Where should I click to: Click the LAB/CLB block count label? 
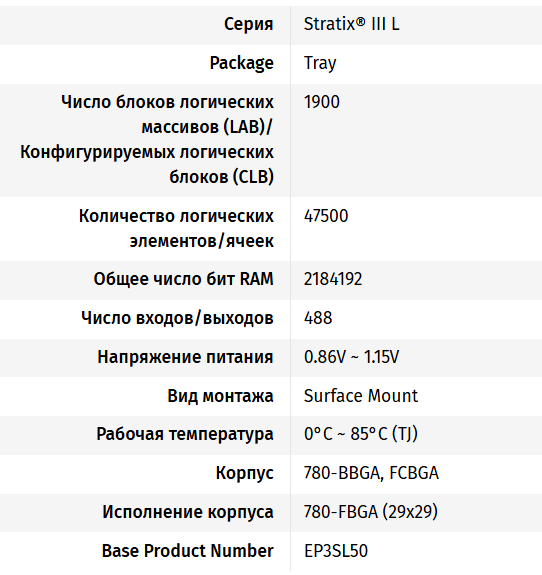(147, 139)
